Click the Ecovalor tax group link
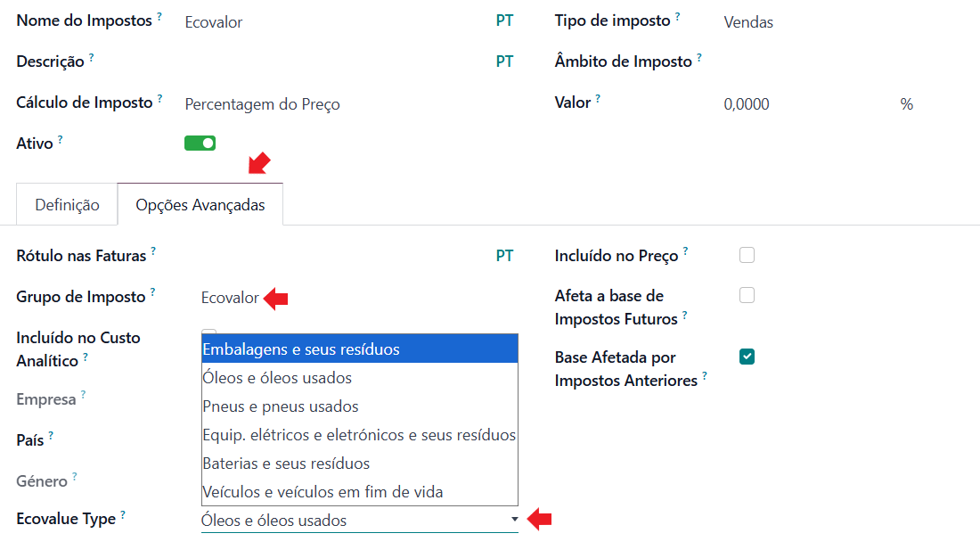The width and height of the screenshot is (980, 558). pyautogui.click(x=230, y=298)
